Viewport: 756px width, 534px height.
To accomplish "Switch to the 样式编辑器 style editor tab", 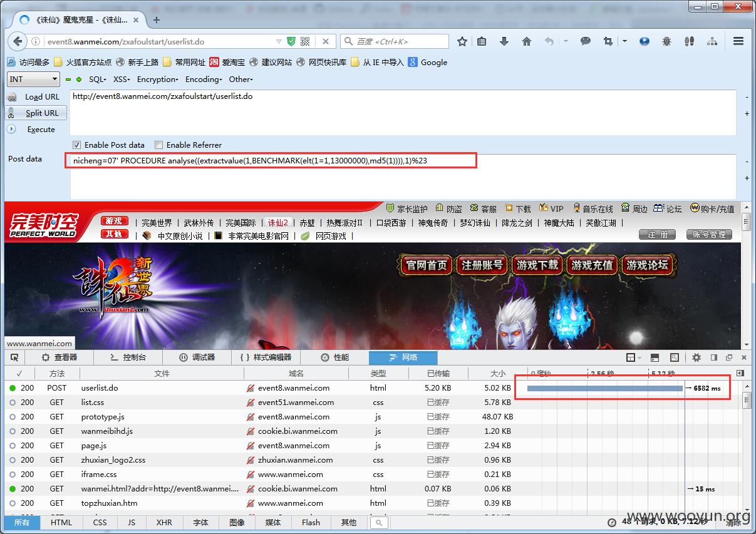I will click(266, 357).
